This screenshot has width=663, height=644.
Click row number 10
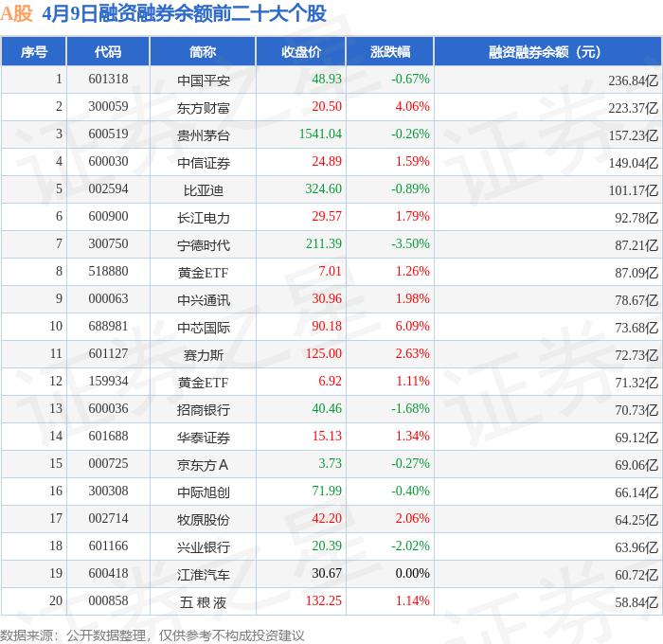(56, 327)
